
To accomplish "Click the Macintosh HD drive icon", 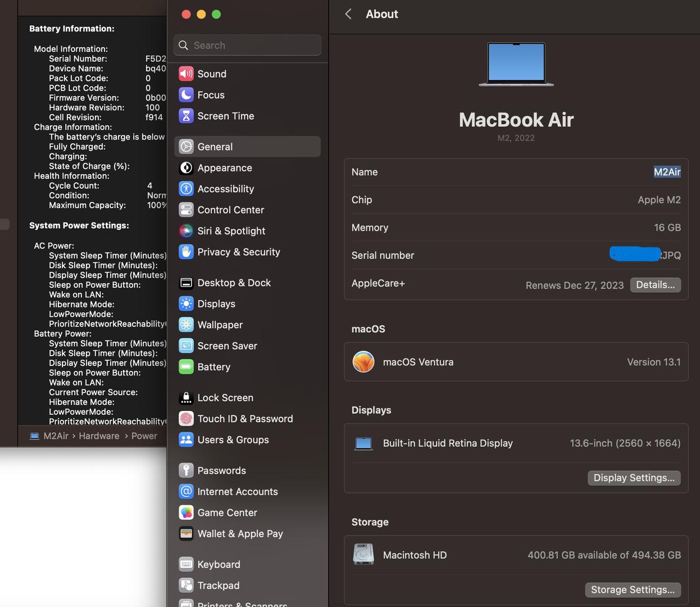I will 363,555.
